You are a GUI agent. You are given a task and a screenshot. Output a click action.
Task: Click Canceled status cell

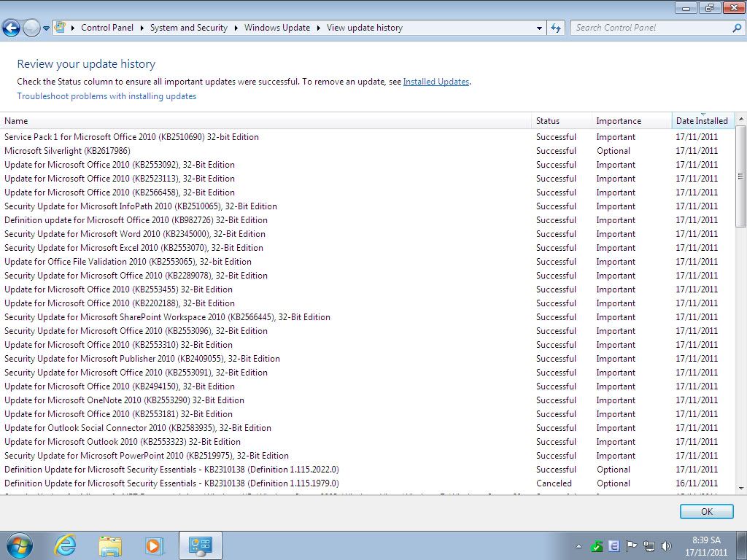(554, 483)
